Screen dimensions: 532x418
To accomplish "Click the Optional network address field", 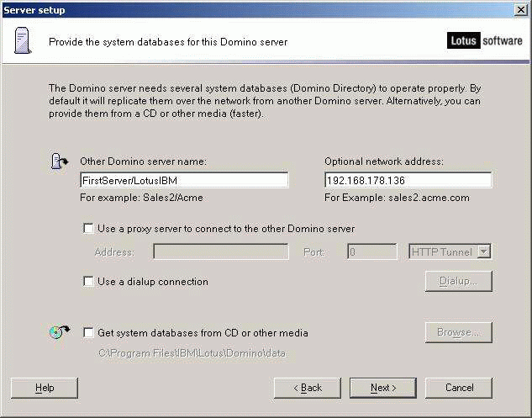I will coord(408,180).
